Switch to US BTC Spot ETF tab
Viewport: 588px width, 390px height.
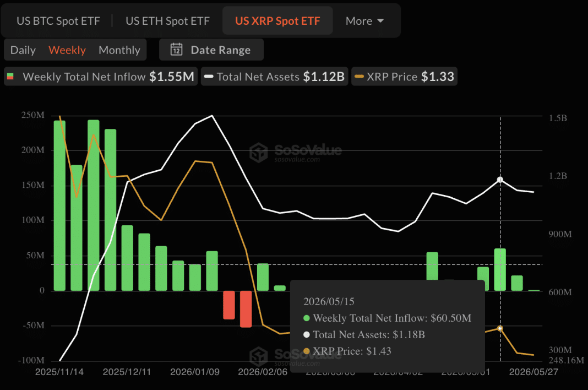click(58, 21)
